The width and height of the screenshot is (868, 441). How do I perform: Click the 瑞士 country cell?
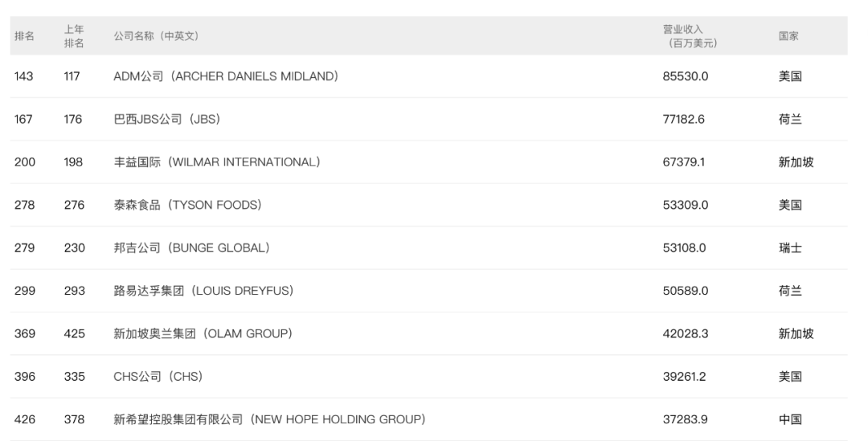(790, 248)
